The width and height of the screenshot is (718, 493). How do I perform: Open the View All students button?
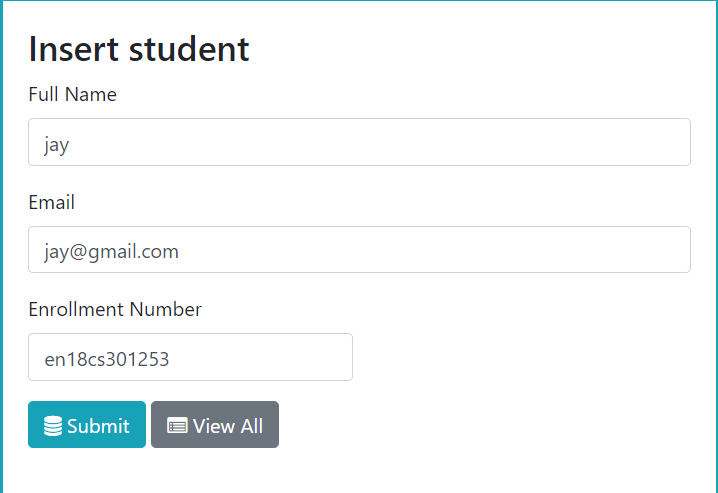click(215, 425)
